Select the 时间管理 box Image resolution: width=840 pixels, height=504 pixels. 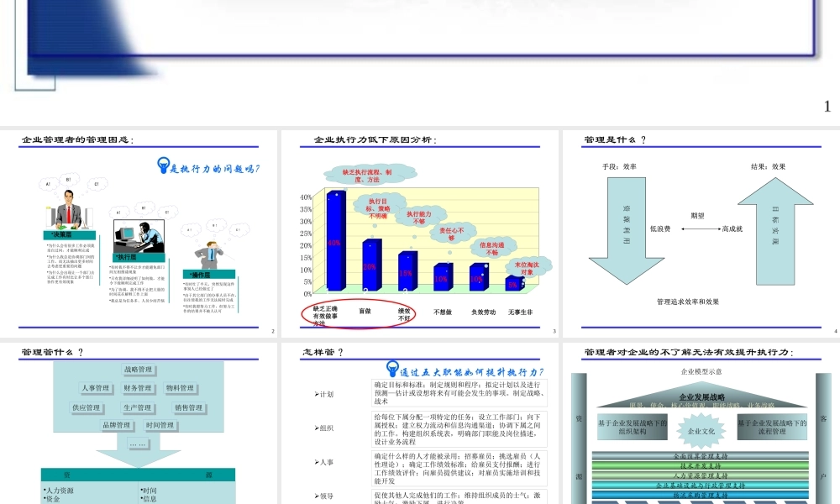click(x=160, y=425)
